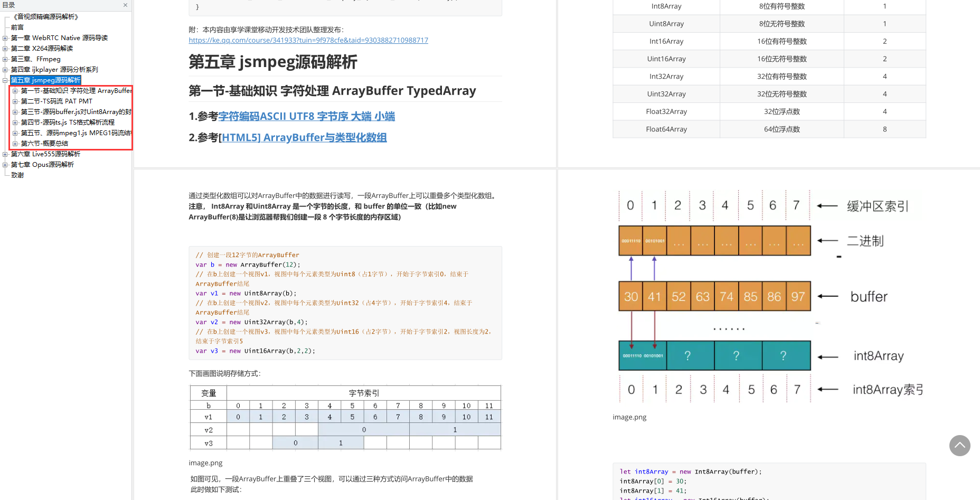Click heading 第一节-基础知识 字符处理 ArrayBuffer TypedArray
The height and width of the screenshot is (500, 980).
click(x=332, y=91)
